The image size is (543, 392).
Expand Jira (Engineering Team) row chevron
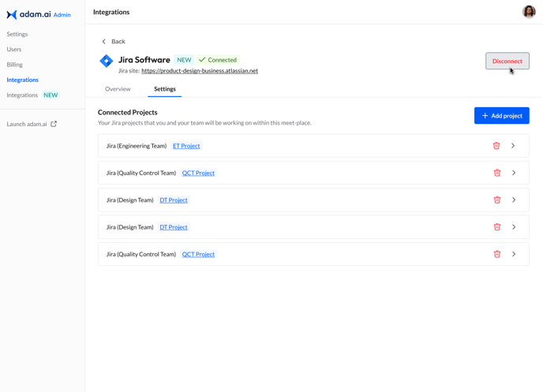click(x=513, y=146)
